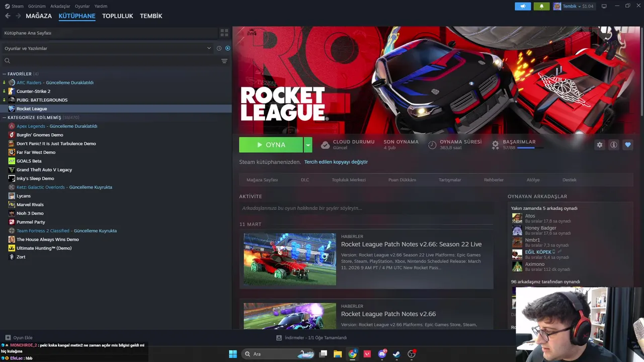Click the achievements progress bar
644x362 pixels.
(x=530, y=148)
